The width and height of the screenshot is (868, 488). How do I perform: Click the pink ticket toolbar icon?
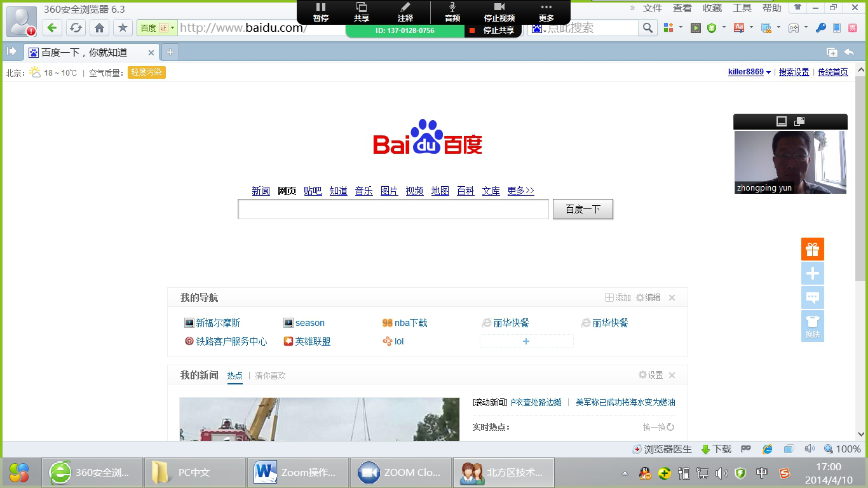click(x=853, y=27)
